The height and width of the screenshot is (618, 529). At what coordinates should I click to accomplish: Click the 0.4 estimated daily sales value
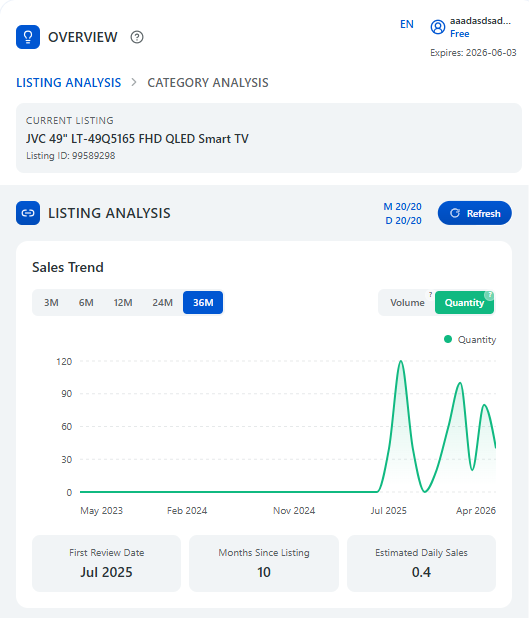[421, 572]
